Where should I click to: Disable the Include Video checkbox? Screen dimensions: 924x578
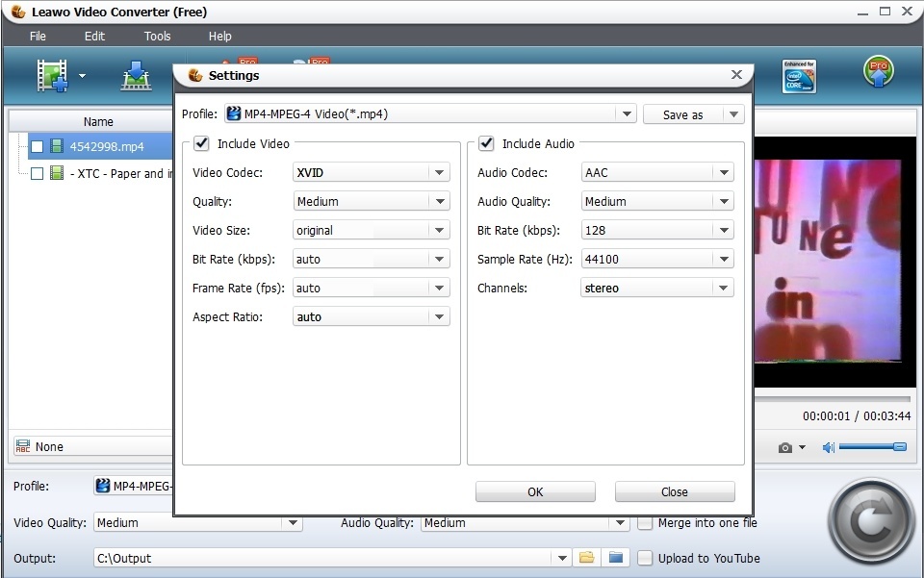pyautogui.click(x=200, y=143)
